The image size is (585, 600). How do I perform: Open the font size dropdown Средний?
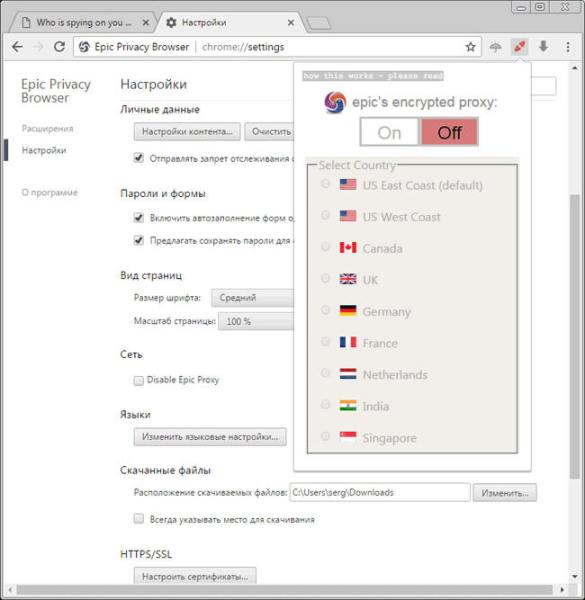tap(253, 298)
